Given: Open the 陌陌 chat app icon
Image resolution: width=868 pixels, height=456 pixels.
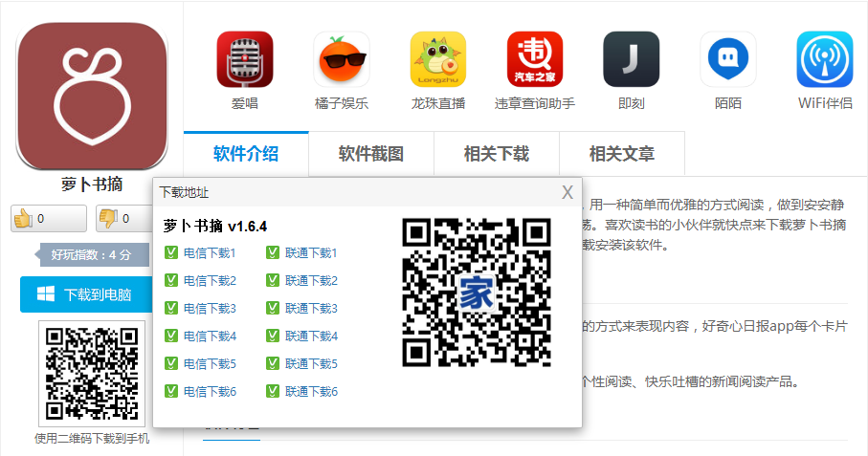Looking at the screenshot, I should (x=728, y=59).
